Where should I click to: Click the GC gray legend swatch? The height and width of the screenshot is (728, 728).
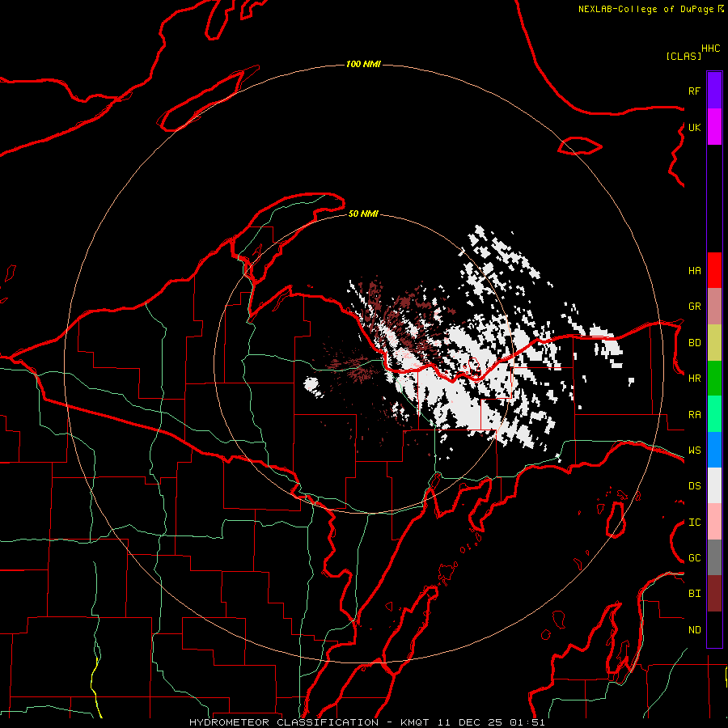(714, 557)
